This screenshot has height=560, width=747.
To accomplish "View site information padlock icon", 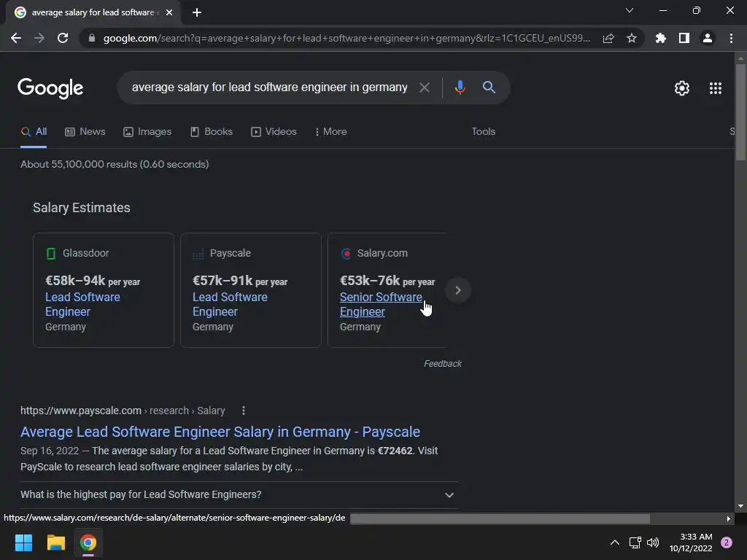I will [x=91, y=38].
